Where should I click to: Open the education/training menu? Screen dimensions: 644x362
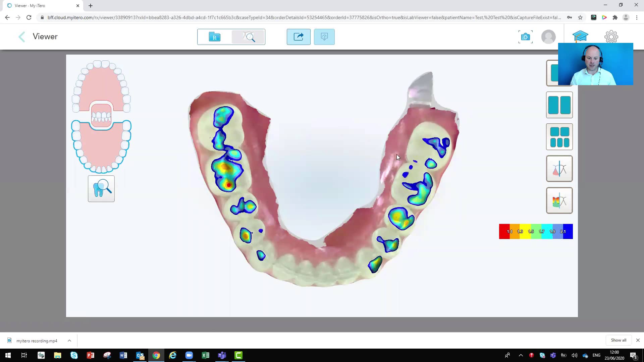tap(580, 36)
